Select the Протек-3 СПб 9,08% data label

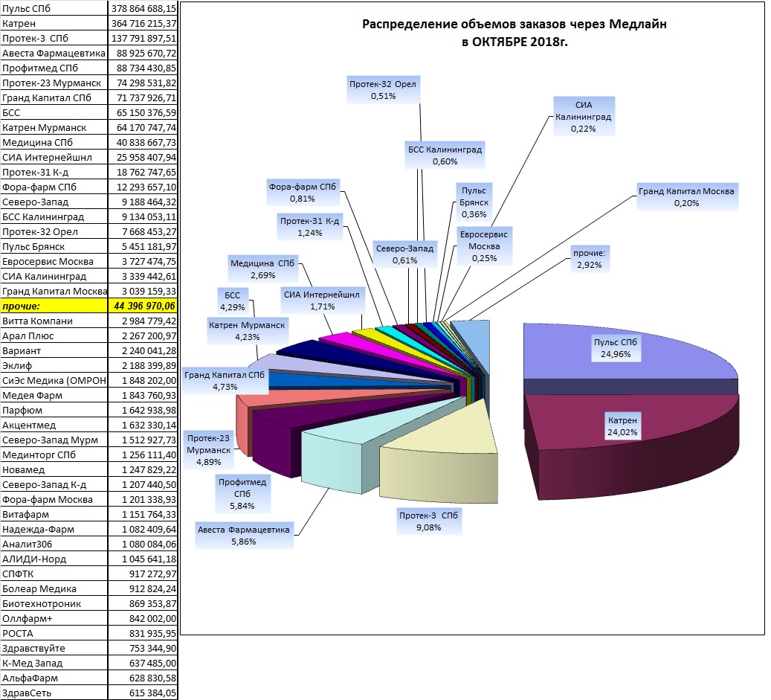(x=429, y=521)
